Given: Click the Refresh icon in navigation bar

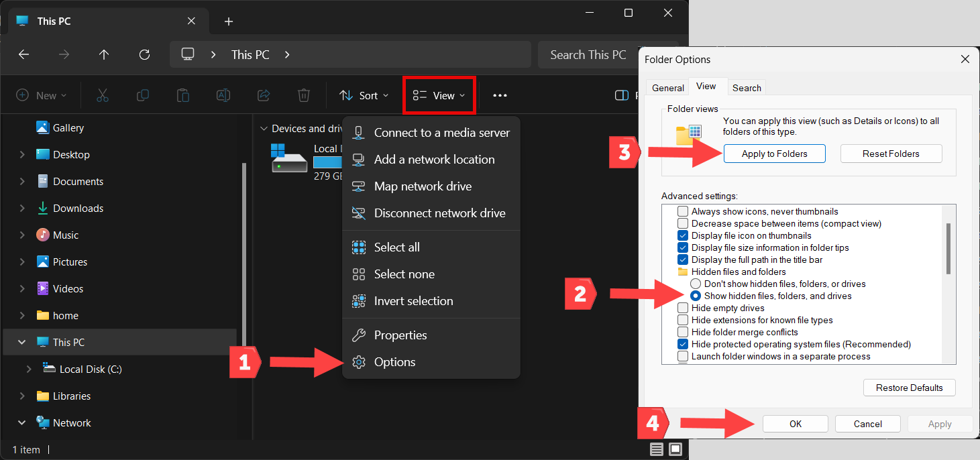Looking at the screenshot, I should (144, 55).
